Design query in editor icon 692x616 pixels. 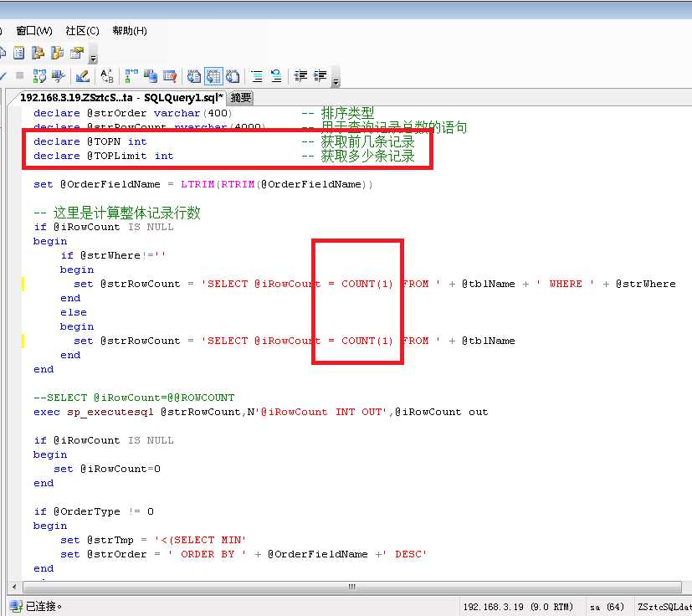[83, 76]
